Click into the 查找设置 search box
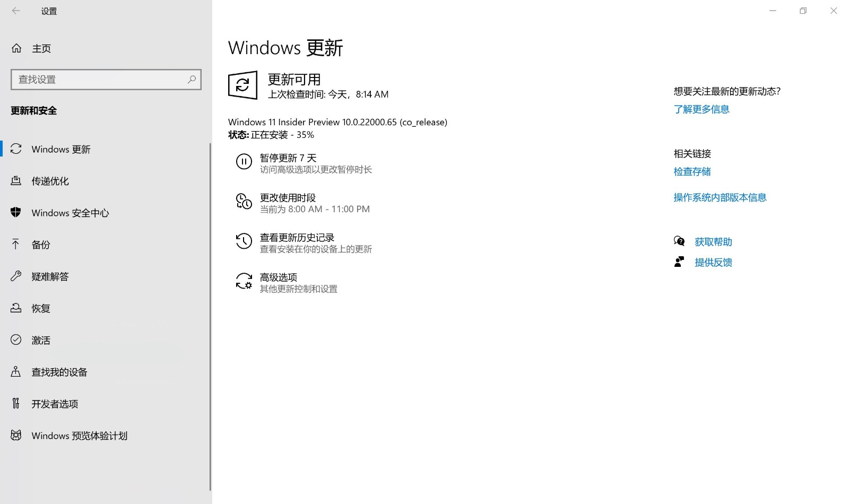The image size is (849, 504). (x=106, y=80)
